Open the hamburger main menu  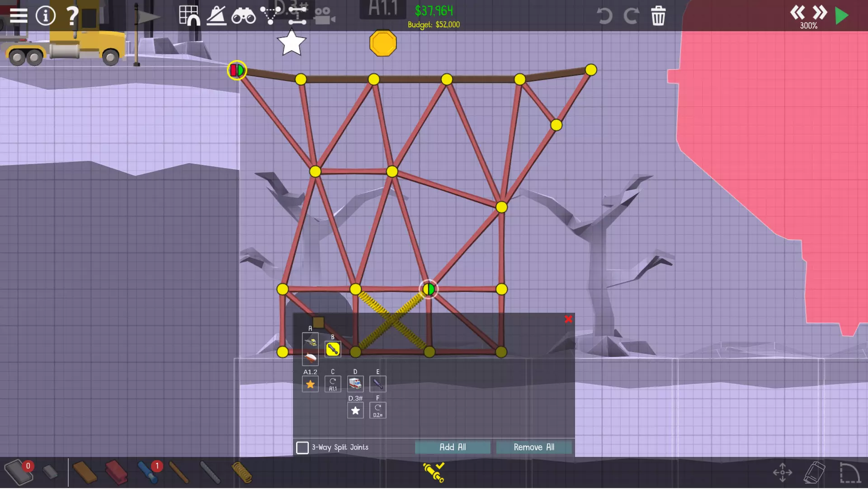pyautogui.click(x=19, y=16)
